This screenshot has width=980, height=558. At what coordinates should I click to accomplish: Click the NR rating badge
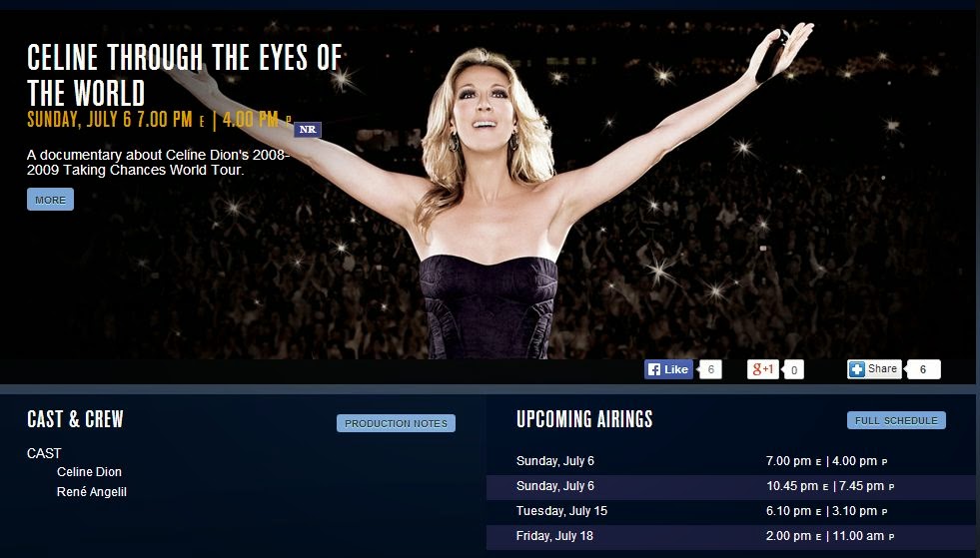(308, 130)
